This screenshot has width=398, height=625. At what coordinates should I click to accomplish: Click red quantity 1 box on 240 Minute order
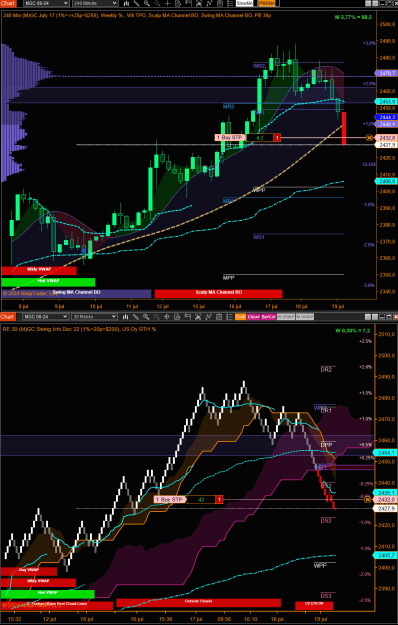click(277, 138)
